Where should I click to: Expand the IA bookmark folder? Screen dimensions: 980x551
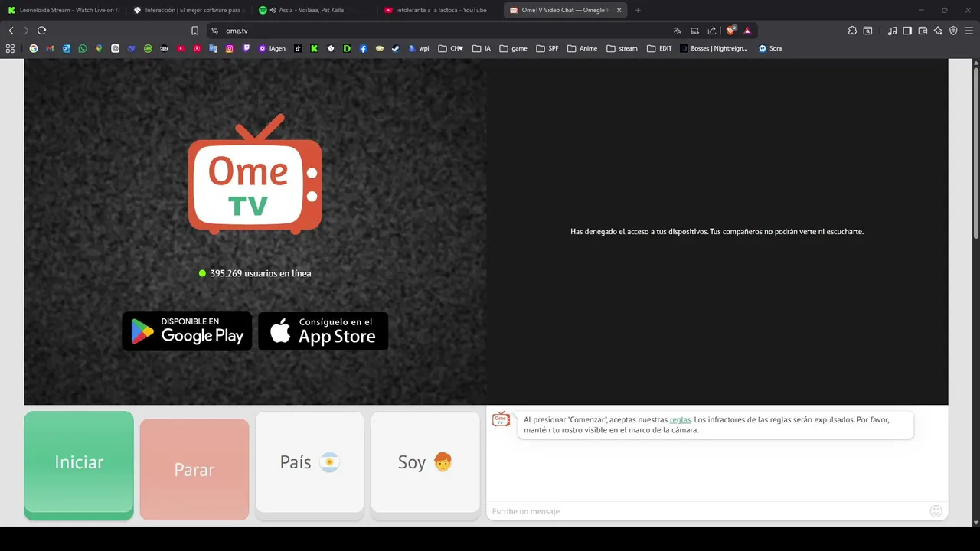482,48
